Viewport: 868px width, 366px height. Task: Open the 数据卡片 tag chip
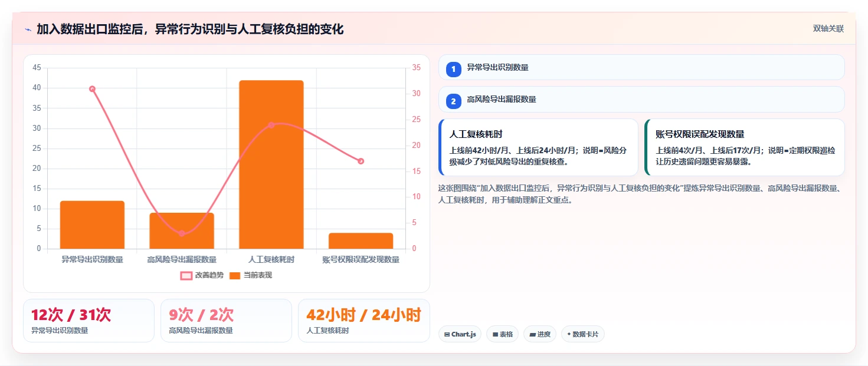[582, 334]
